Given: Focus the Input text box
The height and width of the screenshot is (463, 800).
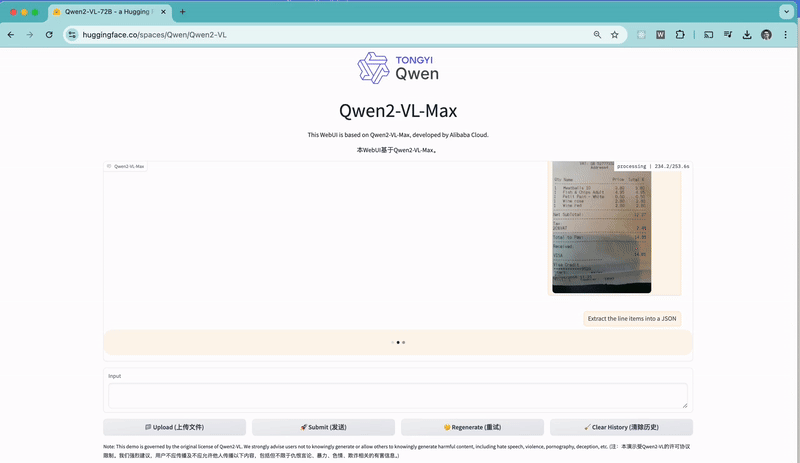Looking at the screenshot, I should coord(398,396).
